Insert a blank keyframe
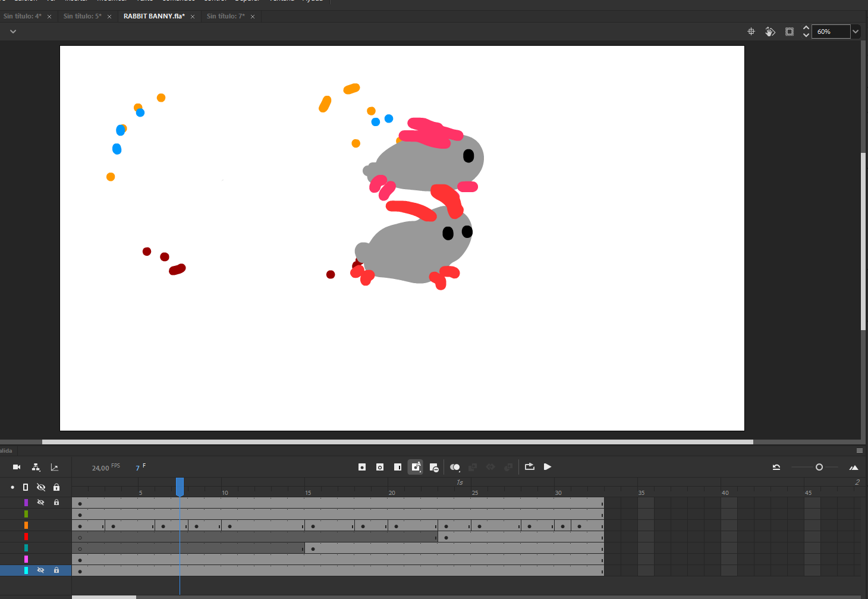 point(380,467)
